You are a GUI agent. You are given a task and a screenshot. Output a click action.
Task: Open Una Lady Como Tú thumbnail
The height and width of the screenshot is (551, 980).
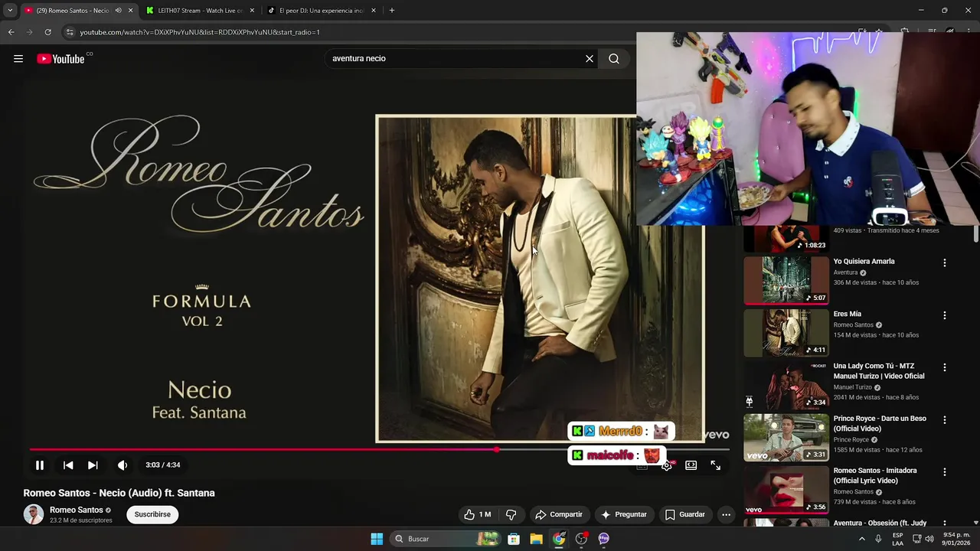pos(786,385)
